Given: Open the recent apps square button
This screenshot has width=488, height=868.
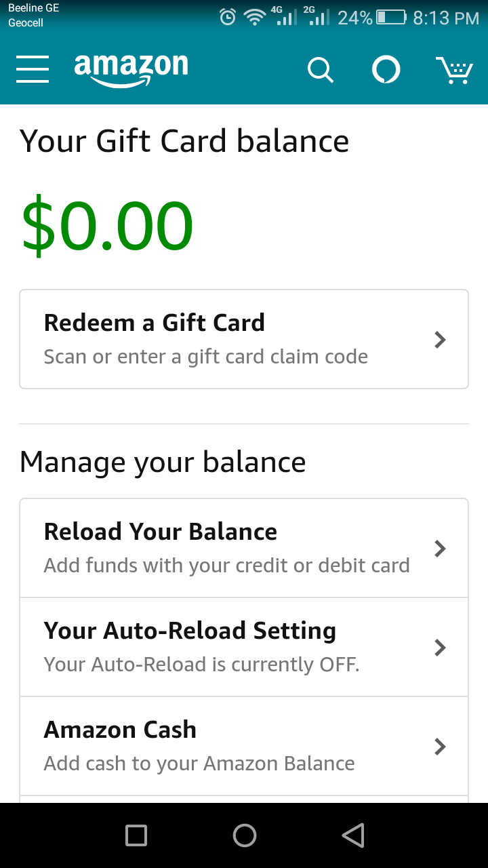Looking at the screenshot, I should click(136, 835).
